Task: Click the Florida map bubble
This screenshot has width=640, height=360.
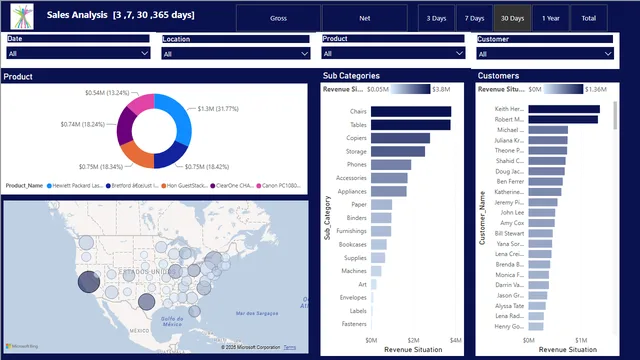Action: (x=195, y=311)
